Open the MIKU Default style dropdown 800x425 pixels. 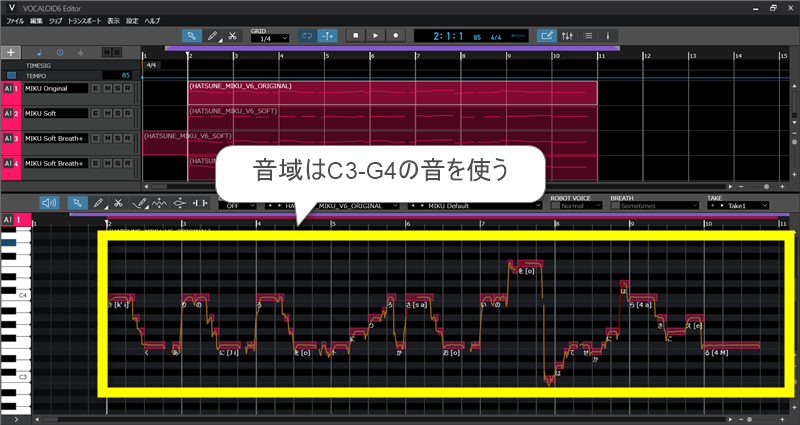click(x=474, y=206)
